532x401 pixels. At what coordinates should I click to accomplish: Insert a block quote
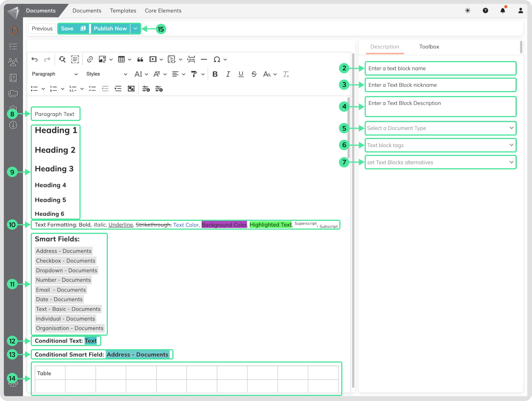click(140, 59)
